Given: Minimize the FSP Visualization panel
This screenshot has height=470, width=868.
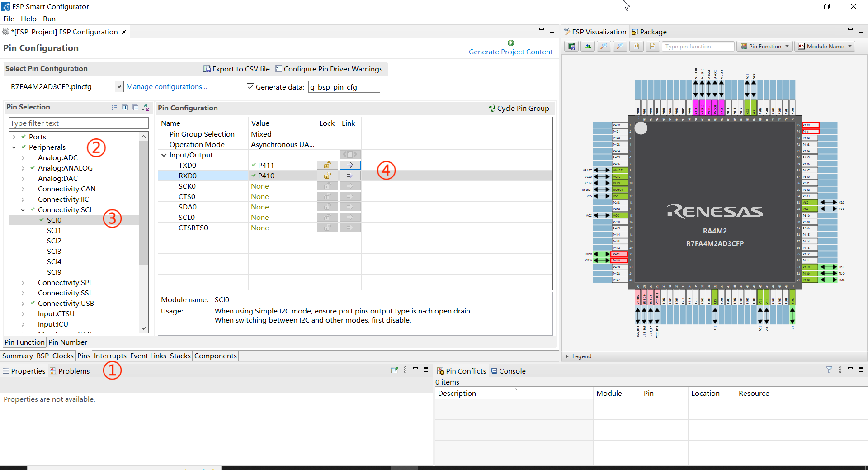Looking at the screenshot, I should point(850,30).
